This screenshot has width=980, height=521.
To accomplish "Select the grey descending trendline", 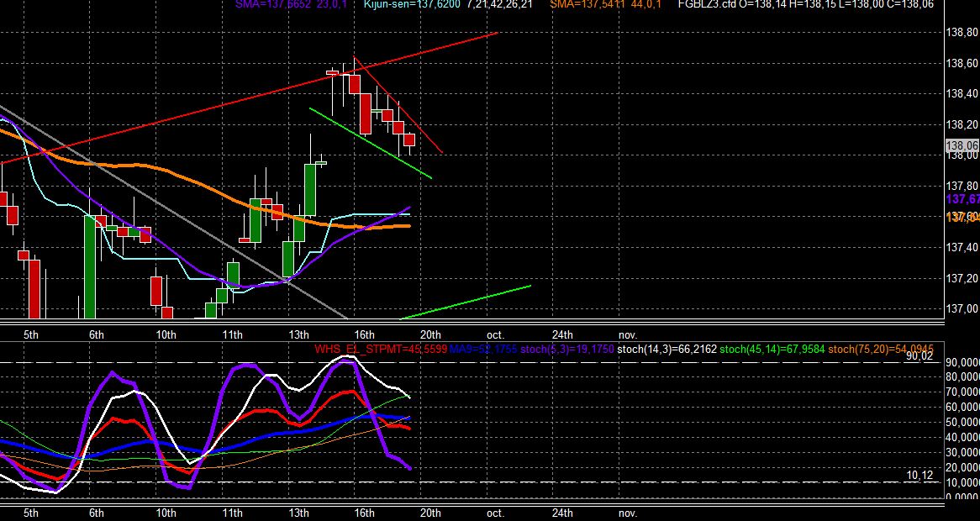I will [175, 213].
